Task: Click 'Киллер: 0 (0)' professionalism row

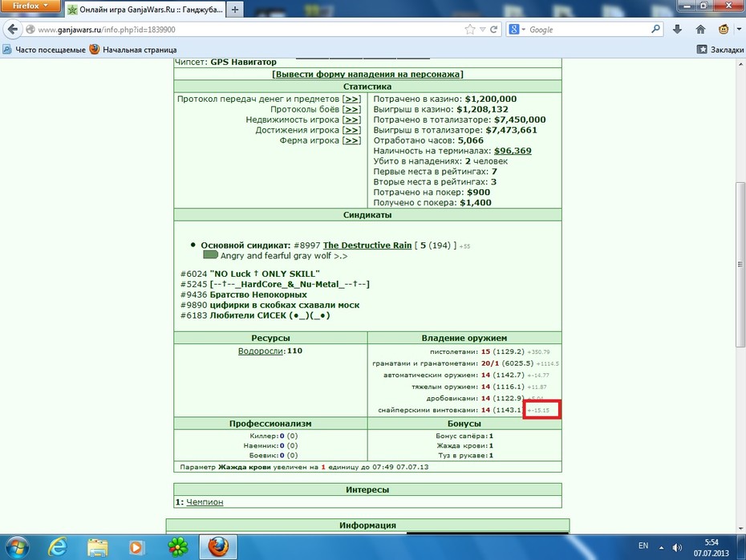Action: [x=274, y=436]
